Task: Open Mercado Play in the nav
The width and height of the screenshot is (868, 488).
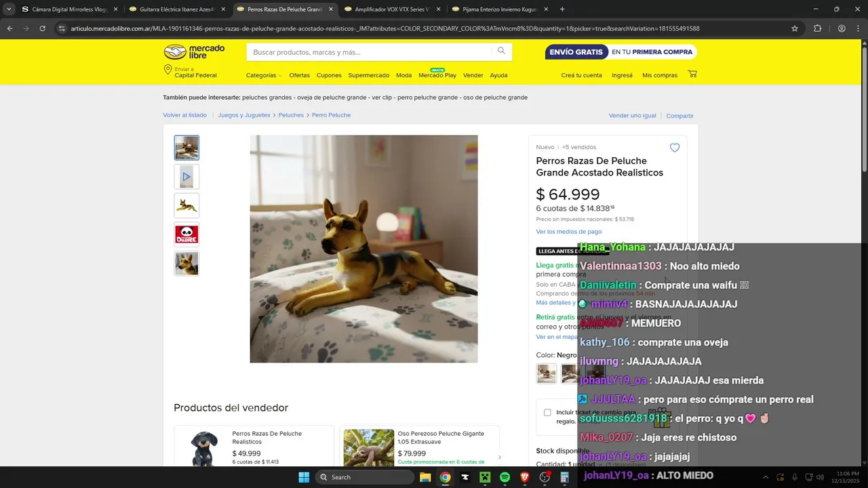Action: pyautogui.click(x=437, y=75)
